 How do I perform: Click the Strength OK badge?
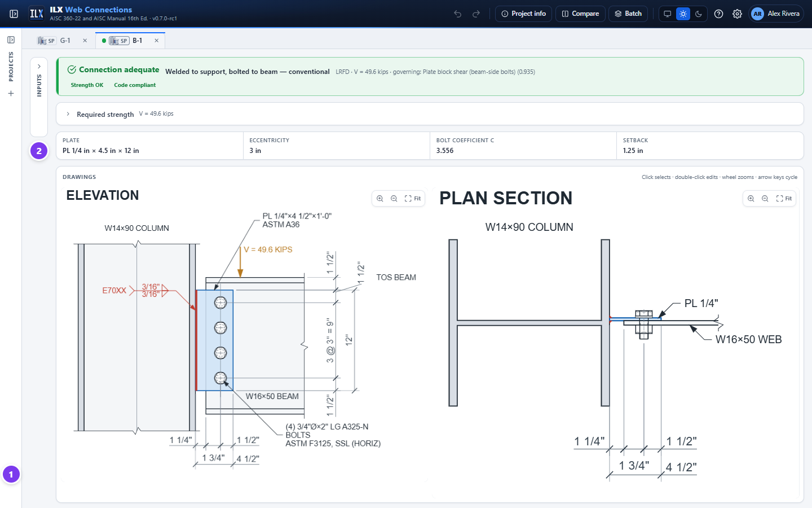[x=87, y=85]
